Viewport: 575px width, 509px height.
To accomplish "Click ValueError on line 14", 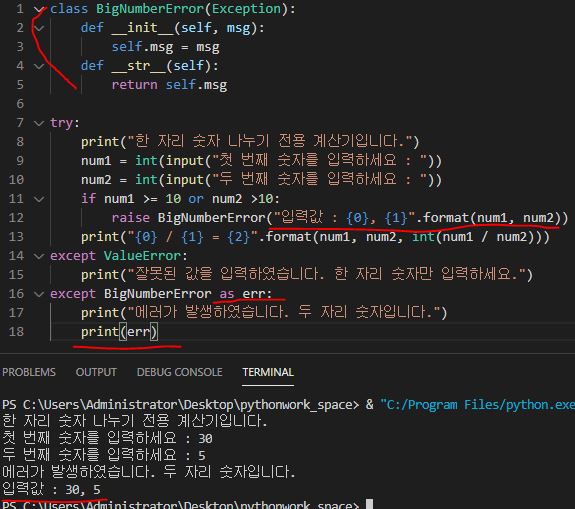I will pos(142,256).
